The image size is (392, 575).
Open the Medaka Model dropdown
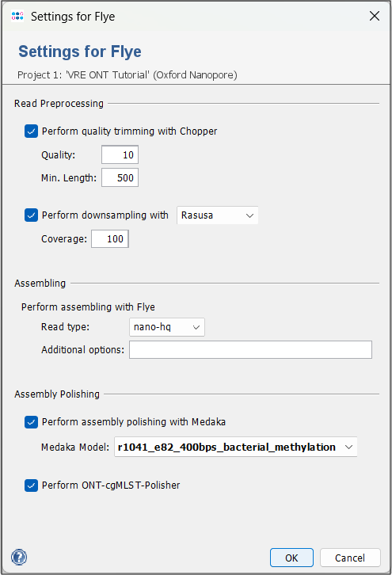tap(236, 447)
